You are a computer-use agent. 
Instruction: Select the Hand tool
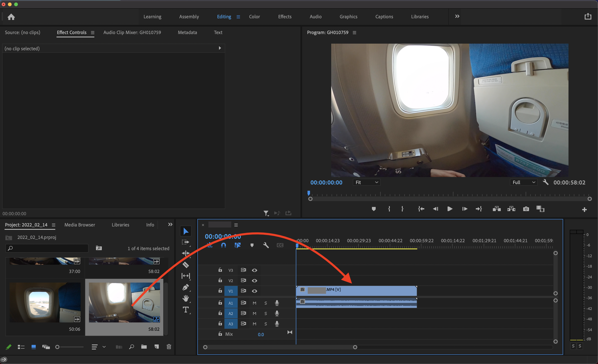(x=186, y=298)
